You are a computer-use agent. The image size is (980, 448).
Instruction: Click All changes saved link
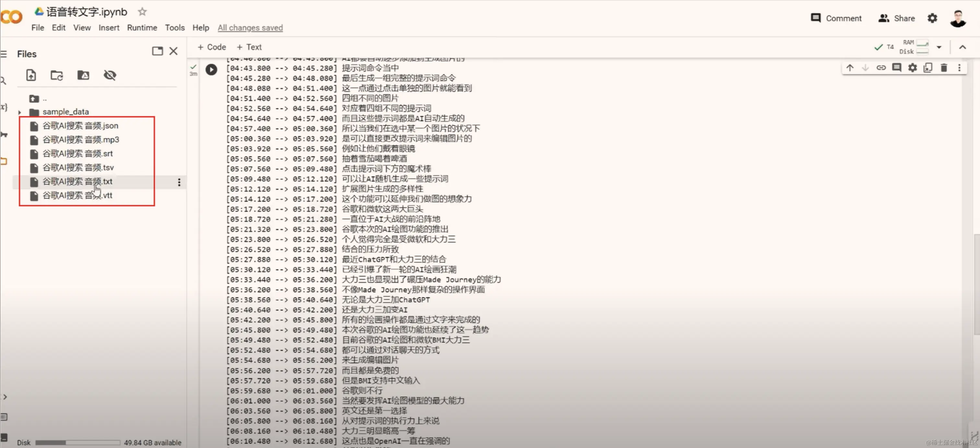[x=250, y=28]
